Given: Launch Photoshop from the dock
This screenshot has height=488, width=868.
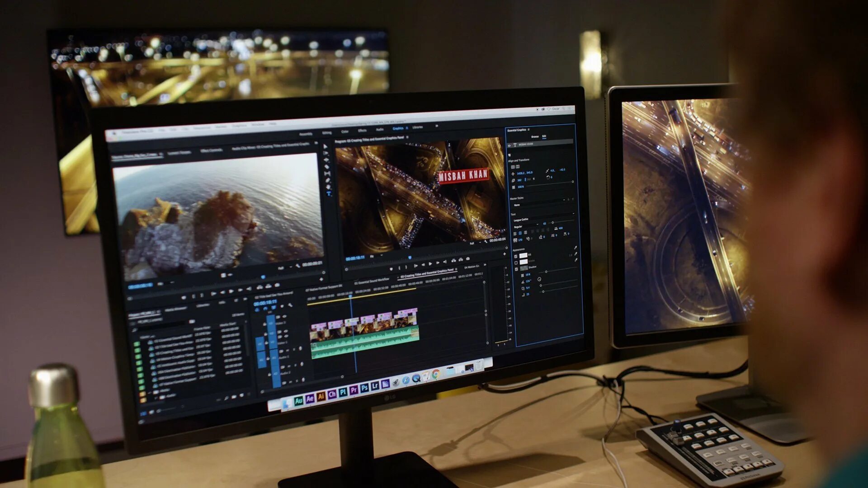Looking at the screenshot, I should click(x=364, y=388).
